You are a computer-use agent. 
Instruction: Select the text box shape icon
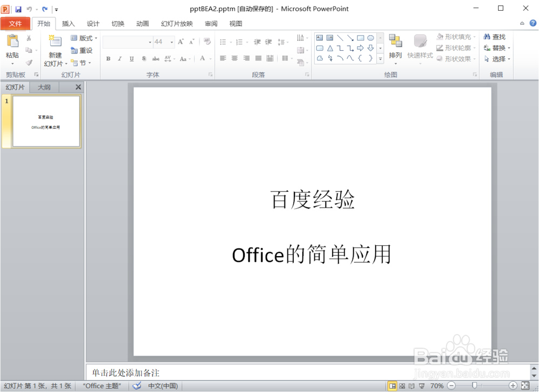[320, 38]
